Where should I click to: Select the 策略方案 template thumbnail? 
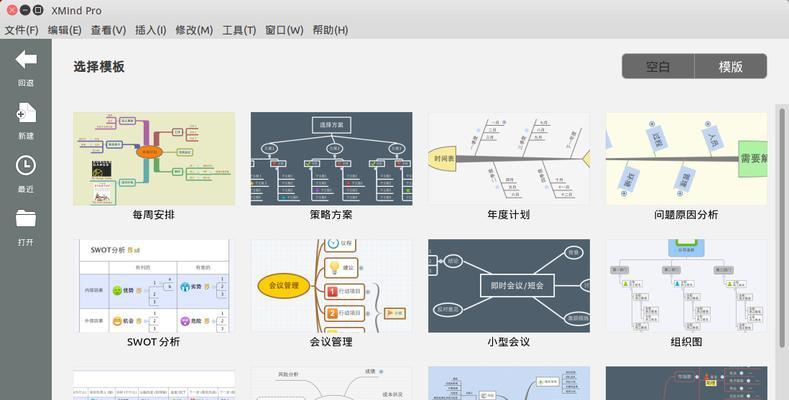click(332, 158)
